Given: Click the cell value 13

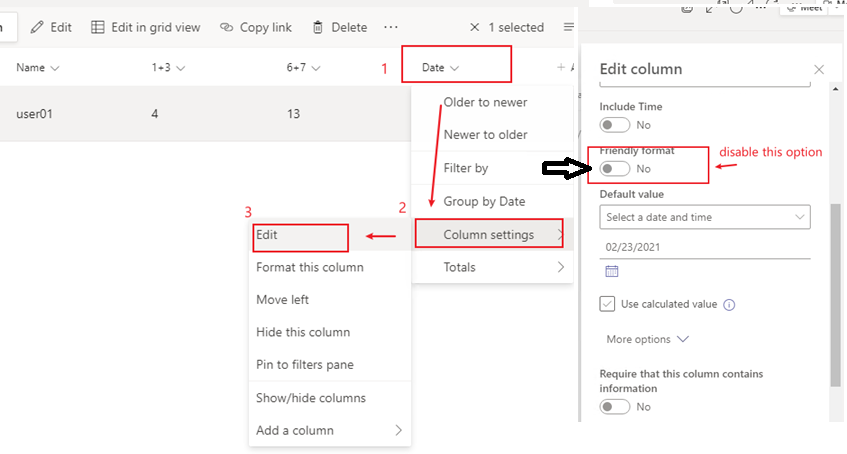Looking at the screenshot, I should pos(293,114).
